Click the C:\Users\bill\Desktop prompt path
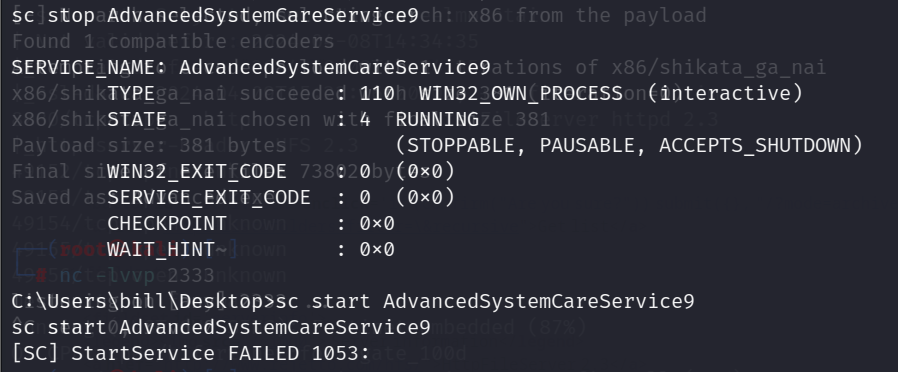Viewport: 898px width, 372px height. point(137,302)
